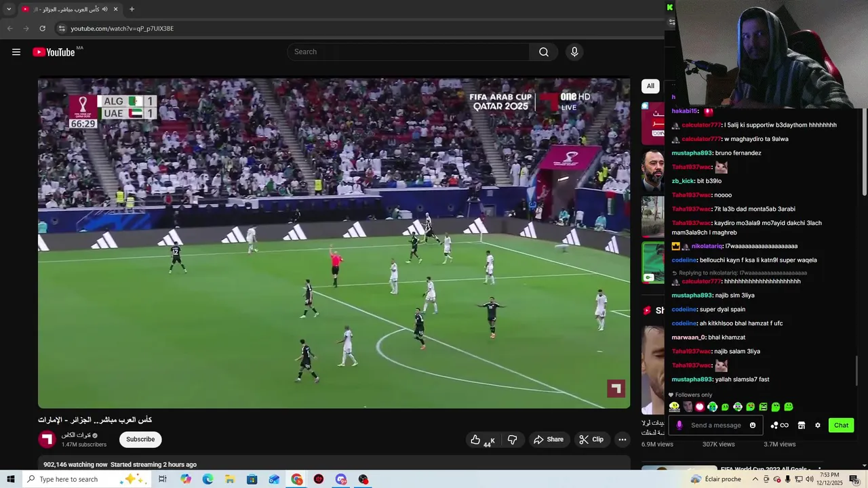The height and width of the screenshot is (488, 868).
Task: Create a Clip of the video
Action: coord(591,440)
